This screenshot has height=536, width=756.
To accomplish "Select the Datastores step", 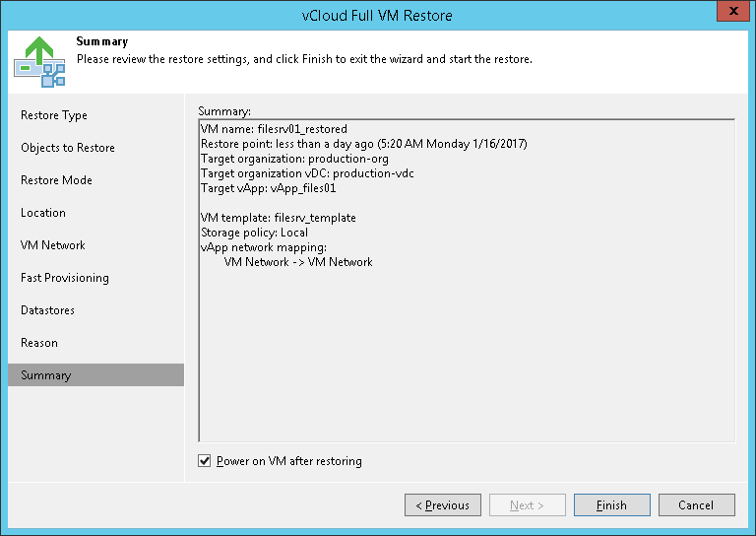I will (47, 310).
